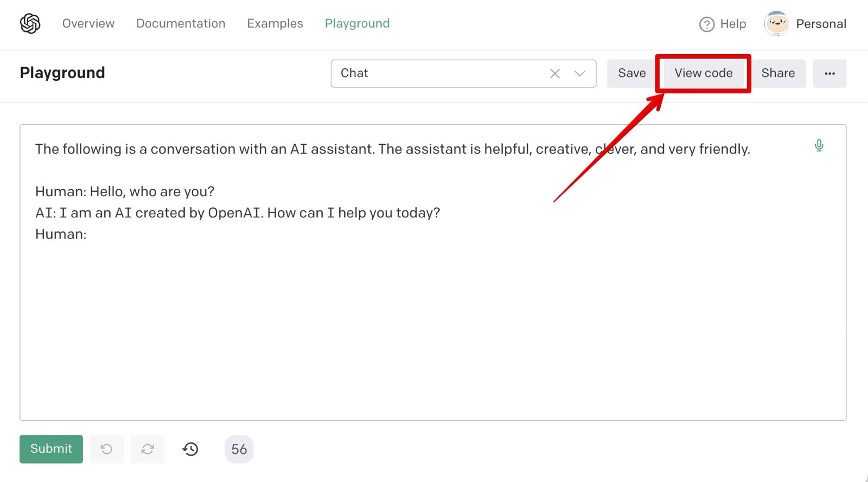This screenshot has height=482, width=868.
Task: Click the 56 token count badge
Action: pos(239,449)
